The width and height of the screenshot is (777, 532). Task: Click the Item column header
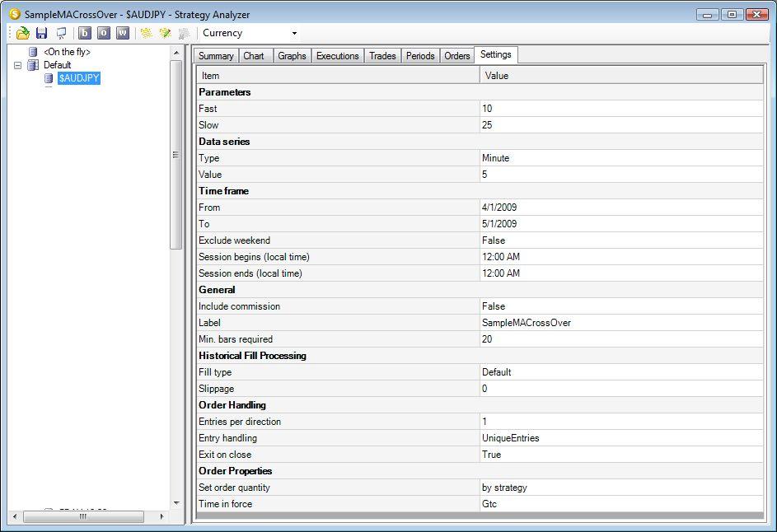[338, 76]
